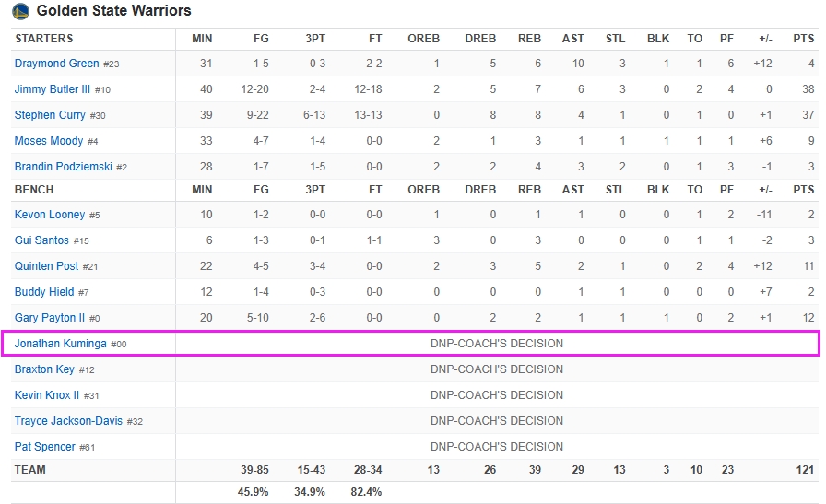Image resolution: width=826 pixels, height=504 pixels.
Task: Open Moses Moody profile link
Action: (x=49, y=141)
